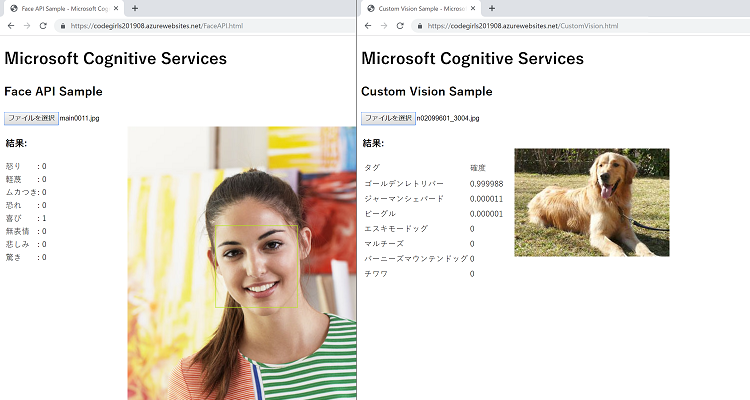This screenshot has height=400, width=750.
Task: Click the golden retriever photo
Action: click(x=592, y=202)
